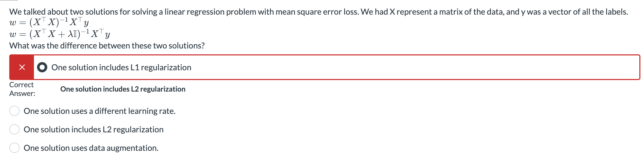Click the 'uses a different learning rate' option text
Image resolution: width=644 pixels, height=158 pixels.
[x=99, y=111]
